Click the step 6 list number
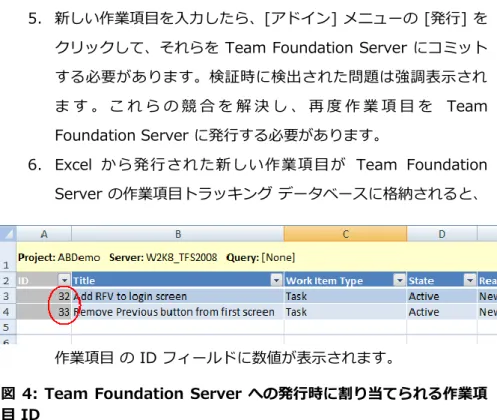Image resolution: width=497 pixels, height=420 pixels. pyautogui.click(x=35, y=165)
